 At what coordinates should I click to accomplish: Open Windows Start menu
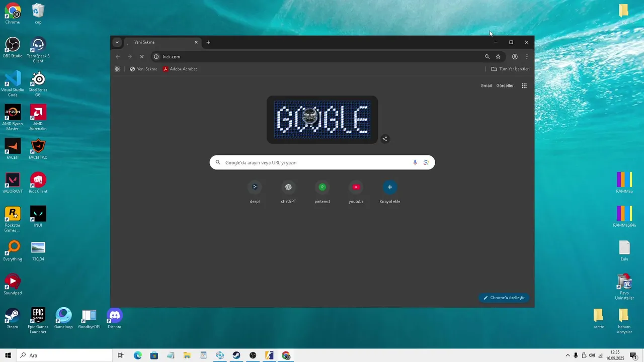tap(8, 355)
